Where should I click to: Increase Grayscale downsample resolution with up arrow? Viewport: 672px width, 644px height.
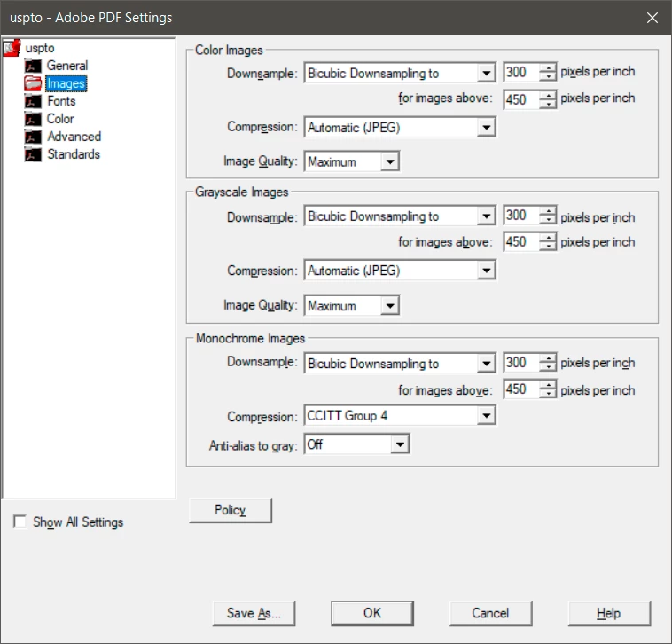click(548, 210)
